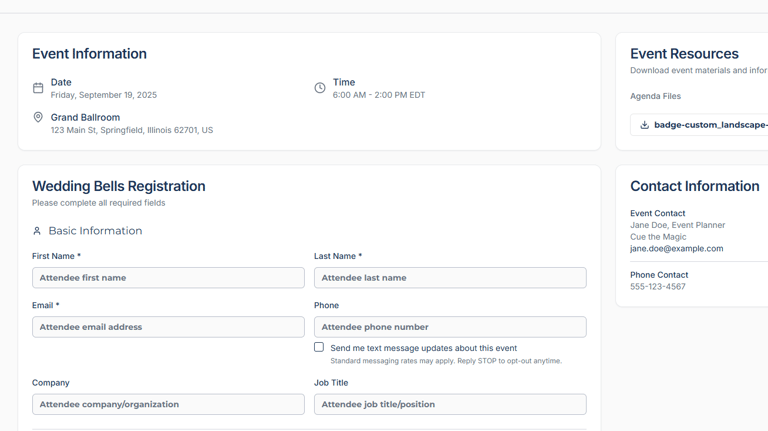Click into the Email address field
Viewport: 768px width, 431px height.
168,327
